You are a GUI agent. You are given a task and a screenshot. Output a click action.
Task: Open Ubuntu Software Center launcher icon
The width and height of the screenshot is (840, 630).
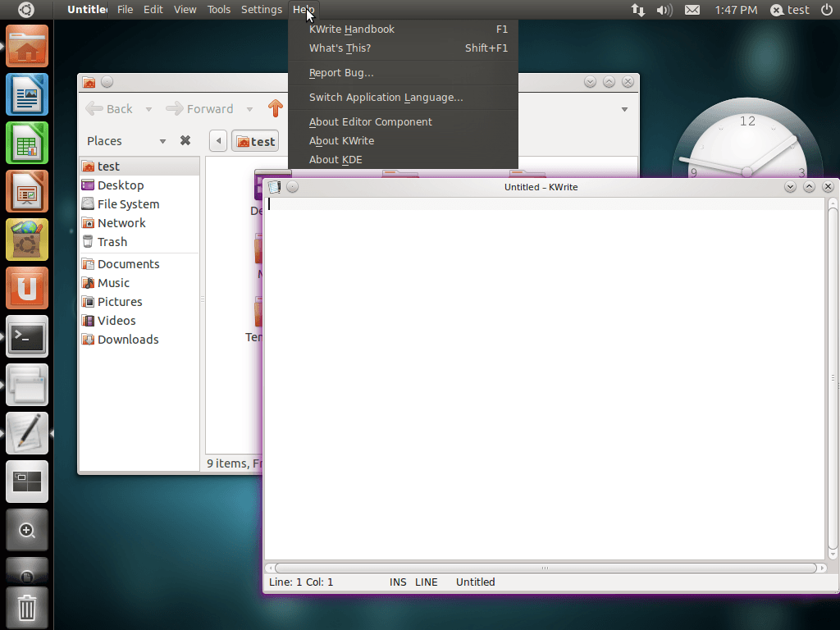[27, 240]
